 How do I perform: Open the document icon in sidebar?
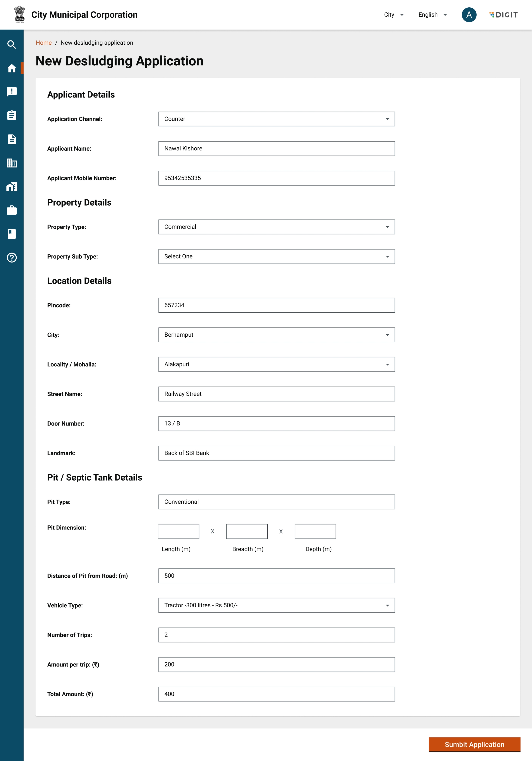point(12,139)
